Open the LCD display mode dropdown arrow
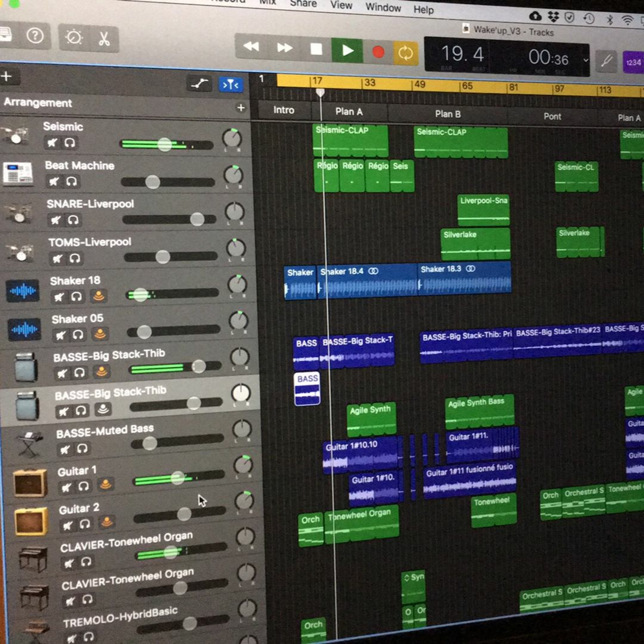The height and width of the screenshot is (644, 644). [586, 60]
